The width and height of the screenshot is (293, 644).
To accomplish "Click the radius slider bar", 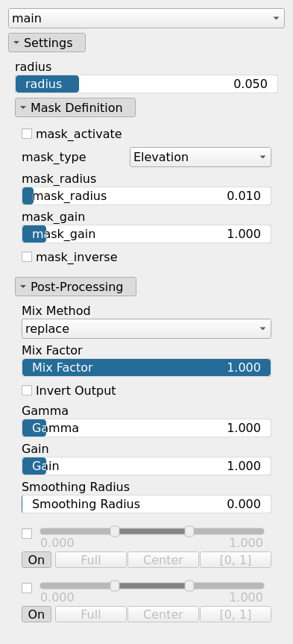I will (x=146, y=84).
